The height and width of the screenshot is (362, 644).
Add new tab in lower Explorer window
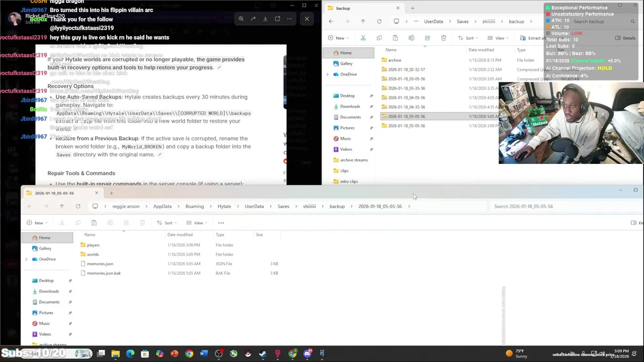(x=111, y=193)
